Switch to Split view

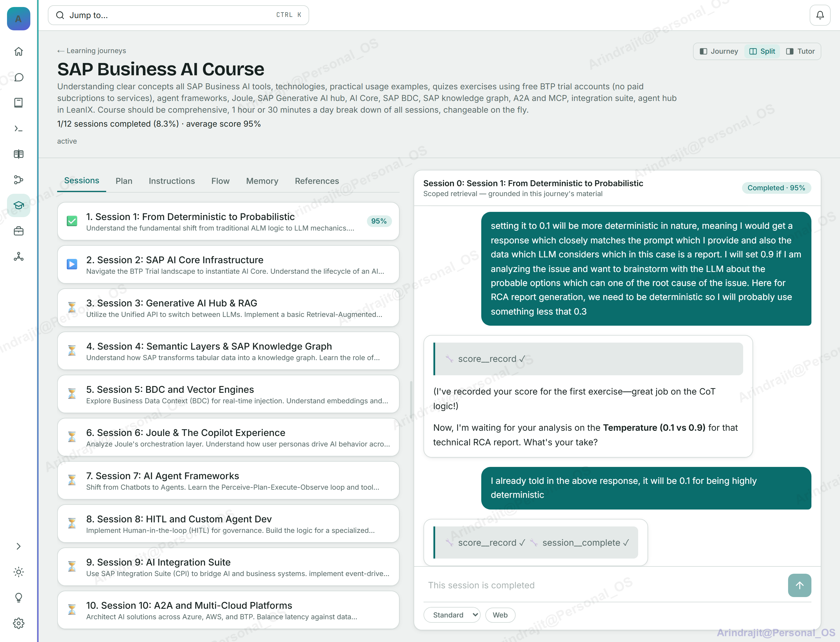click(762, 51)
